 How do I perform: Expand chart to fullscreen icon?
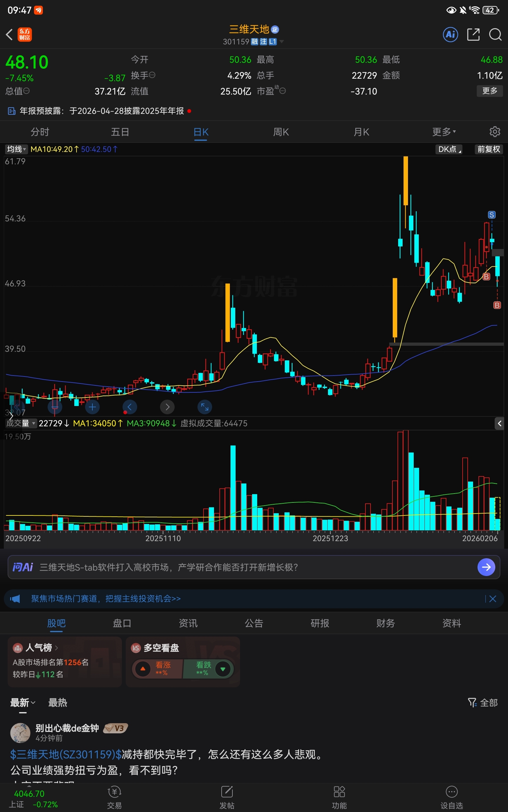point(204,407)
